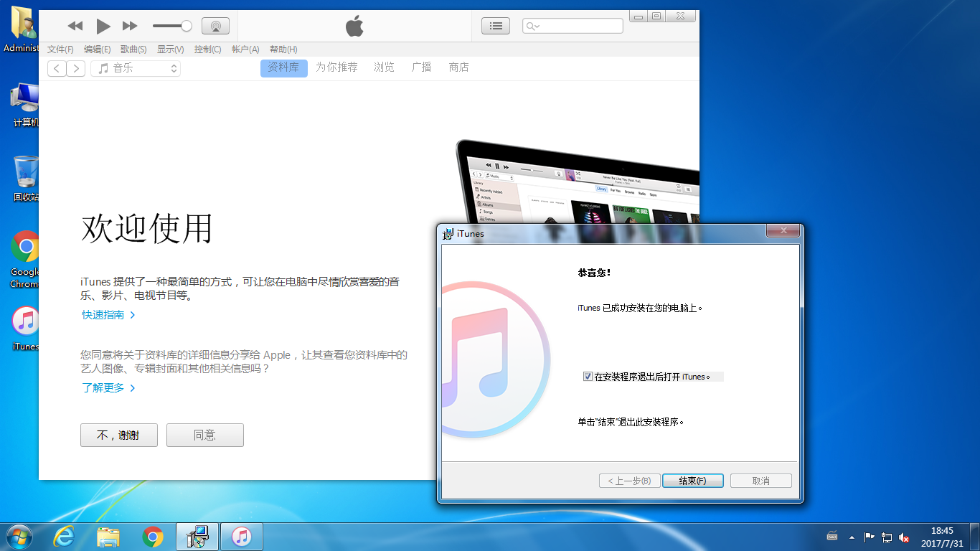Screen dimensions: 980x551
Task: Click the installer title bar icon
Action: (448, 233)
